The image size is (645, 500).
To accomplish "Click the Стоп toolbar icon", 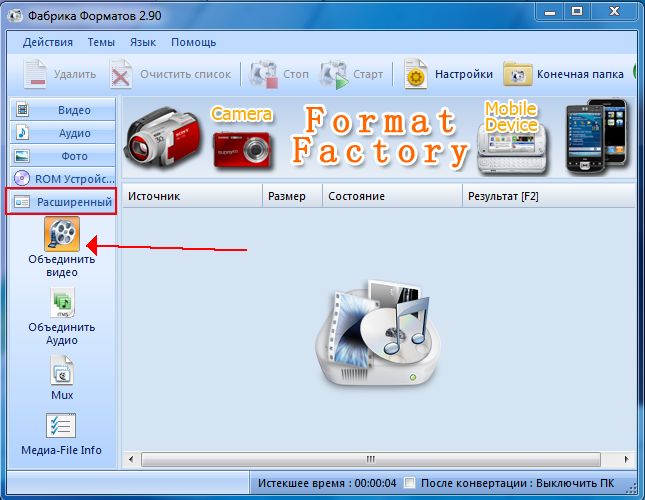I will pos(263,74).
